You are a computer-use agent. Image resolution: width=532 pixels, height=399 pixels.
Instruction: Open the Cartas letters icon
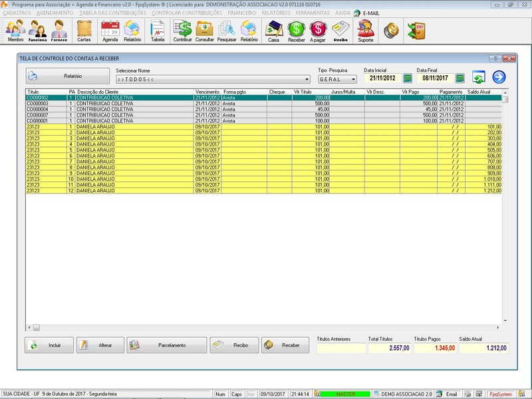pos(84,31)
